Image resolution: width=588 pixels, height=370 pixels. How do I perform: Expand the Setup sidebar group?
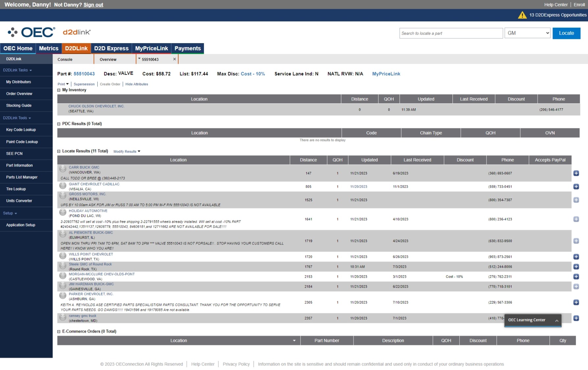coord(10,213)
